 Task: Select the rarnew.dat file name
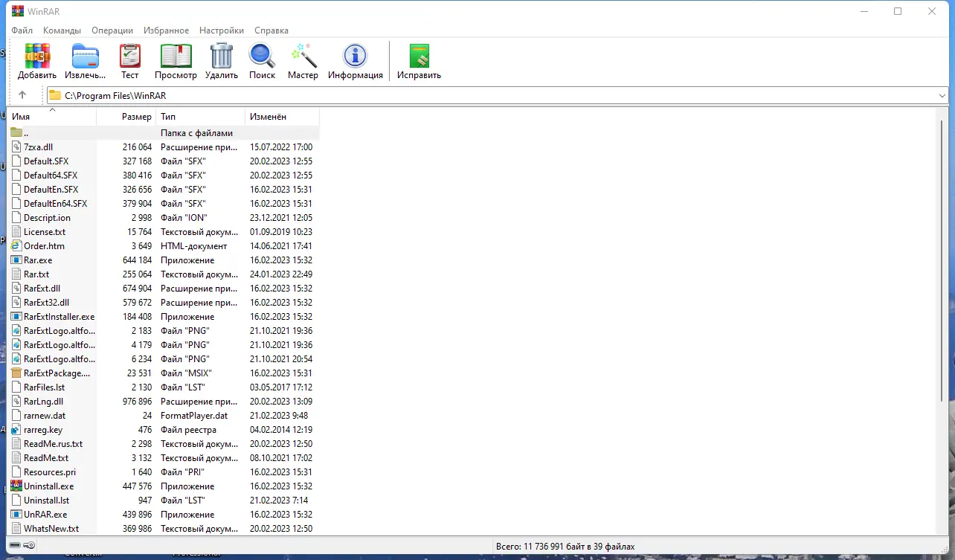(x=45, y=416)
